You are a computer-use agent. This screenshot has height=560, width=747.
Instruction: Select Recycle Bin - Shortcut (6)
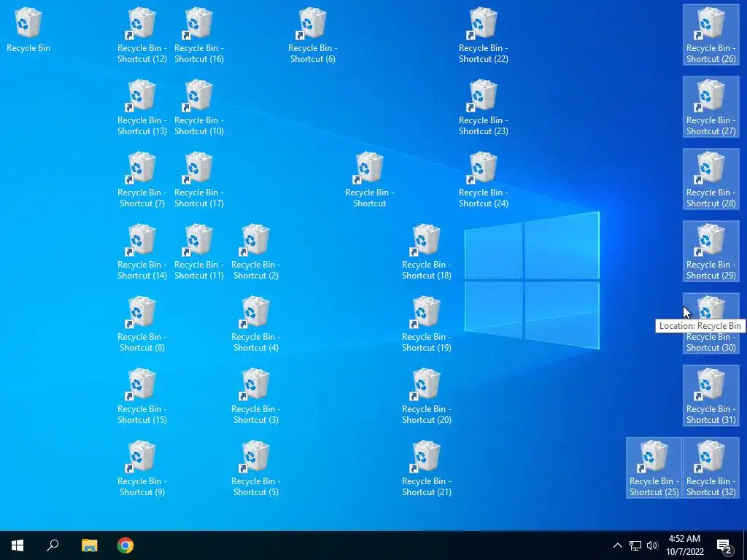(x=312, y=35)
